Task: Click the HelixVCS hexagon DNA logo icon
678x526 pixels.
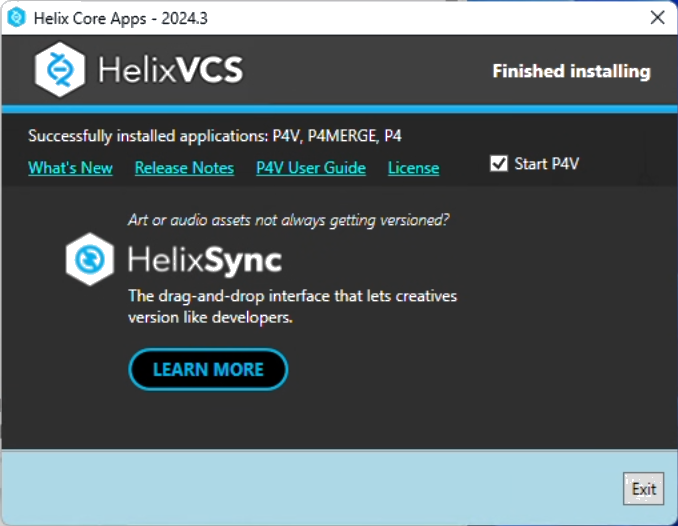Action: (x=61, y=69)
